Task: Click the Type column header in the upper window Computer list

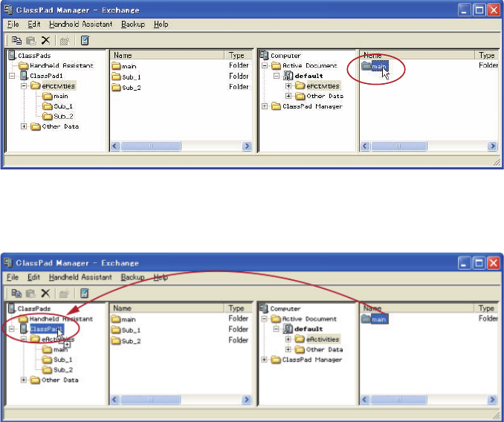Action: tap(488, 55)
